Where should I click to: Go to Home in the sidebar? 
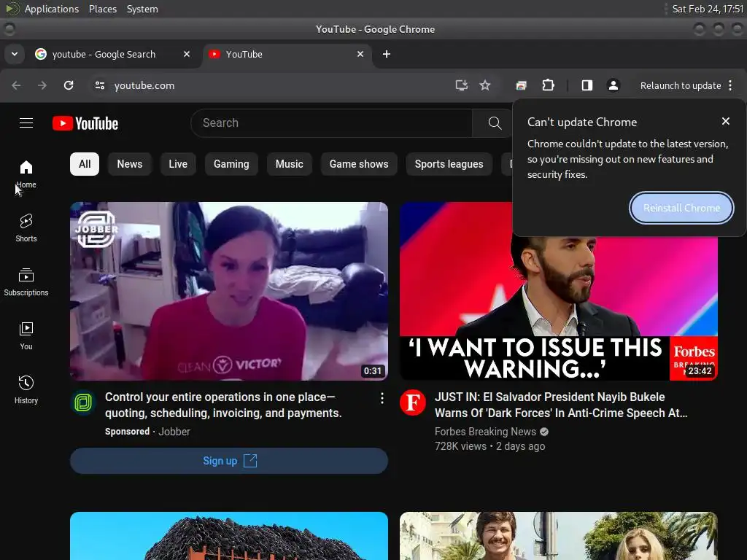[x=26, y=174]
